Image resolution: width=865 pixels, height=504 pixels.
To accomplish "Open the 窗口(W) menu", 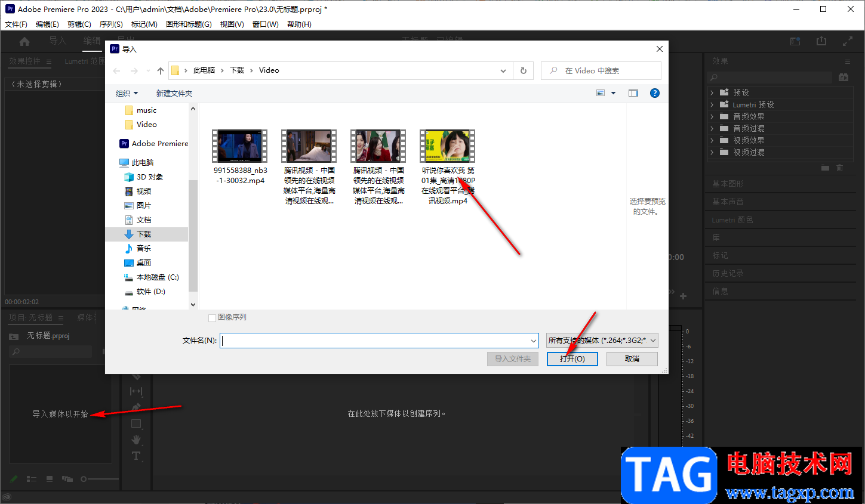I will tap(266, 24).
